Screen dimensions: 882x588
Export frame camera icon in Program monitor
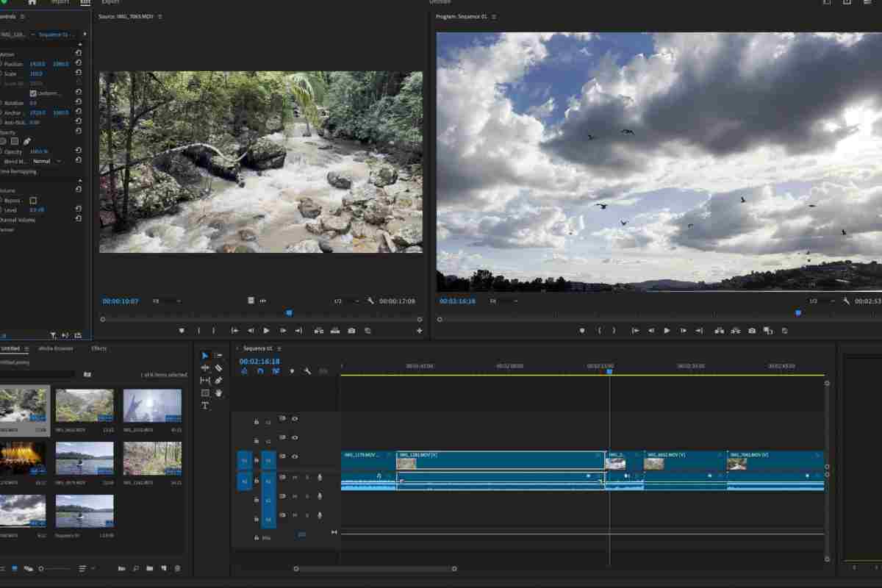752,331
